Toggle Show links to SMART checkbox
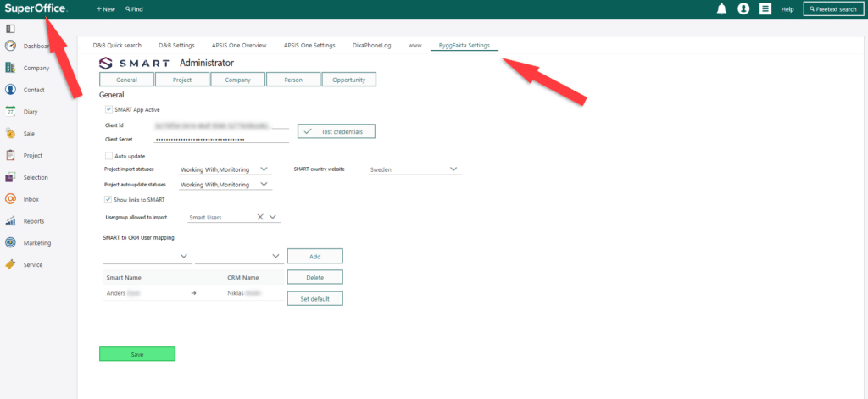This screenshot has height=399, width=868. pyautogui.click(x=108, y=200)
